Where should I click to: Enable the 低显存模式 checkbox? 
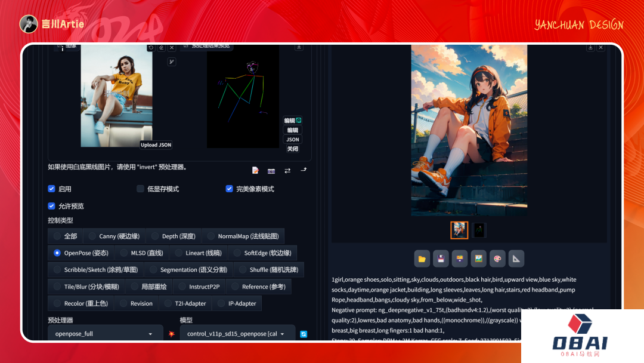[x=141, y=189]
